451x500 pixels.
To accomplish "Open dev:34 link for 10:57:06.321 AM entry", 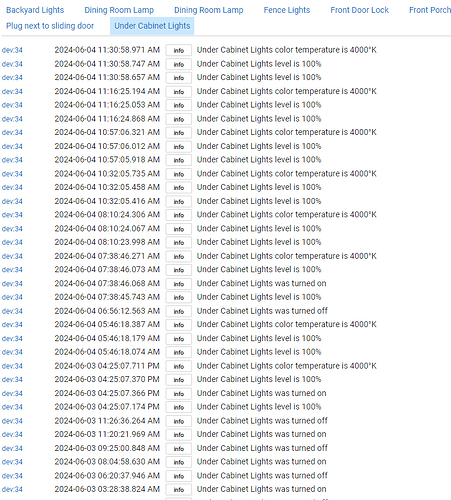I will [x=12, y=132].
